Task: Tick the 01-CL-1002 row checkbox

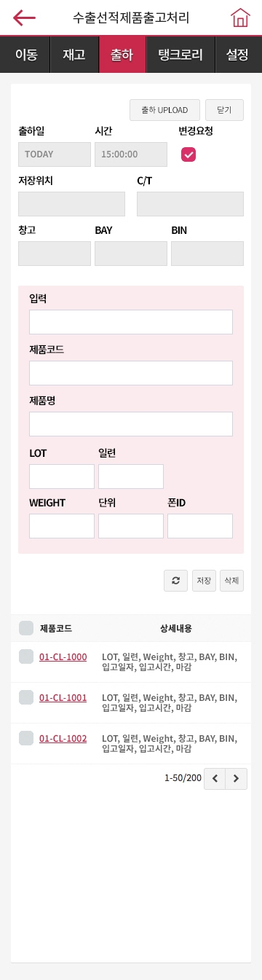Action: pyautogui.click(x=26, y=739)
